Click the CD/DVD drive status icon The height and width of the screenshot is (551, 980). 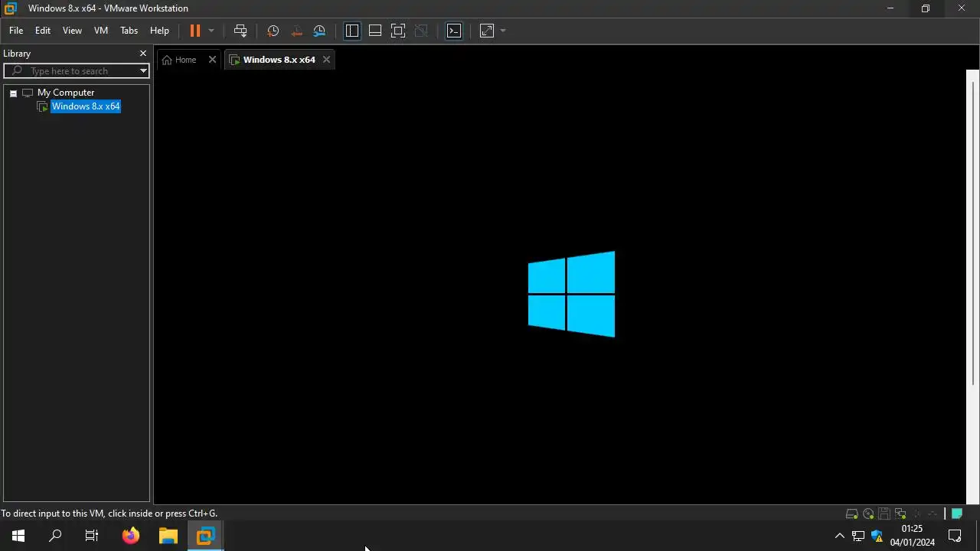tap(868, 514)
